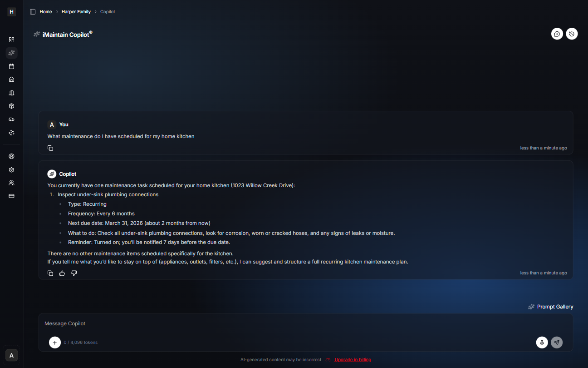Open the car icon in sidebar
The height and width of the screenshot is (368, 588).
[12, 119]
